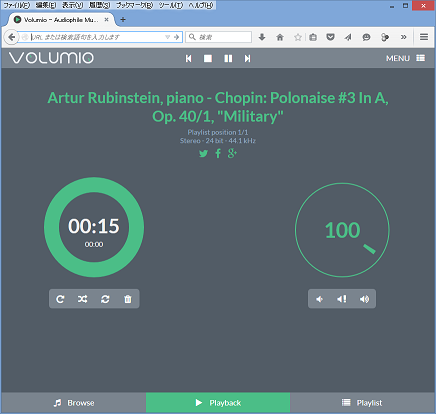The width and height of the screenshot is (436, 414).
Task: Go to the browser home page
Action: click(280, 37)
